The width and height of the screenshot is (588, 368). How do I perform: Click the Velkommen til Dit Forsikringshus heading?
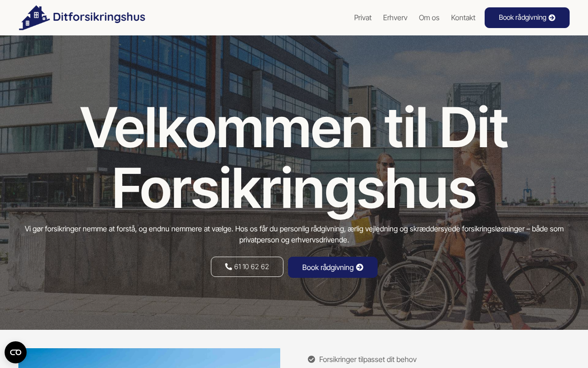coord(294,157)
